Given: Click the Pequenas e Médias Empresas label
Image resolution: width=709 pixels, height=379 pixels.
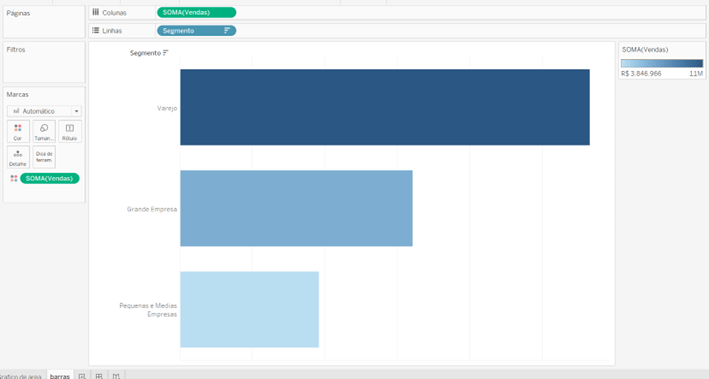Looking at the screenshot, I should coord(148,310).
